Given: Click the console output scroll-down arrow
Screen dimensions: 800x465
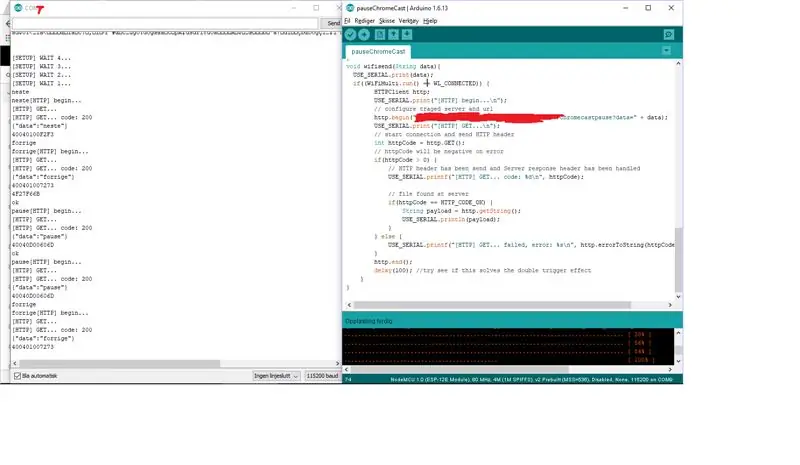Looking at the screenshot, I should 678,361.
